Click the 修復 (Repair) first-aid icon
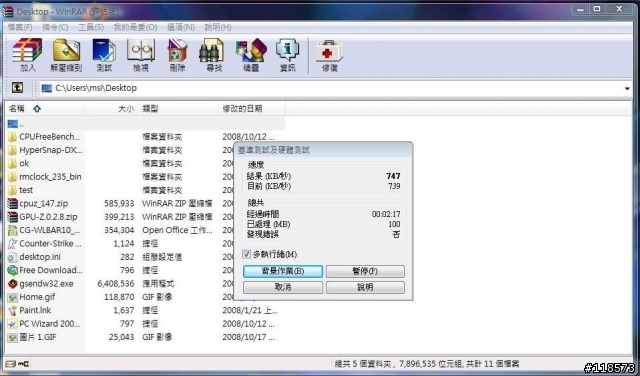This screenshot has width=640, height=376. coord(329,51)
